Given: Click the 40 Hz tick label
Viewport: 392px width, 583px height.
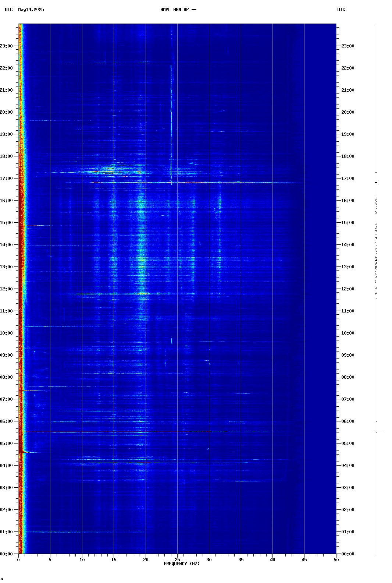Looking at the screenshot, I should point(272,560).
